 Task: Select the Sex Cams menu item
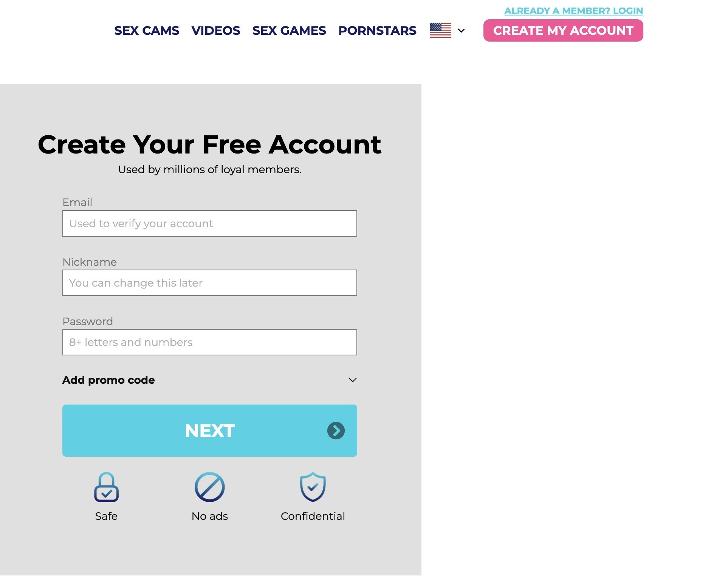tap(146, 30)
